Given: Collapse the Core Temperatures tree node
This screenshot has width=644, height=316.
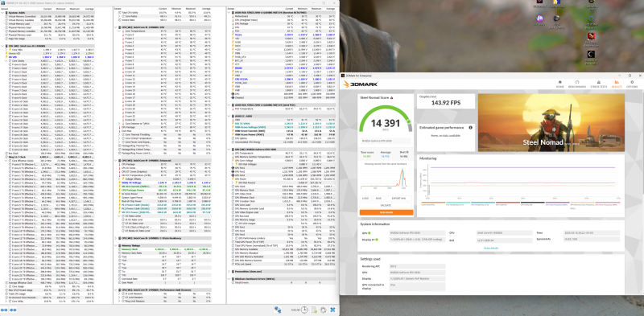Looking at the screenshot, I should tap(119, 31).
